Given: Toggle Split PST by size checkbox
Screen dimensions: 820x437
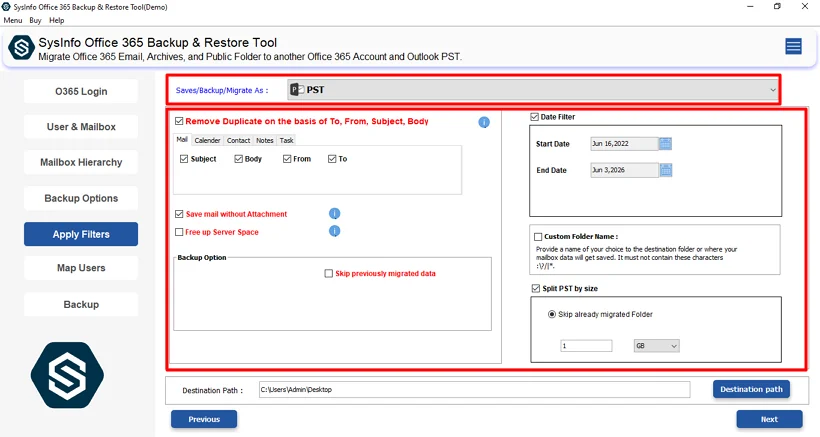Looking at the screenshot, I should pos(536,289).
